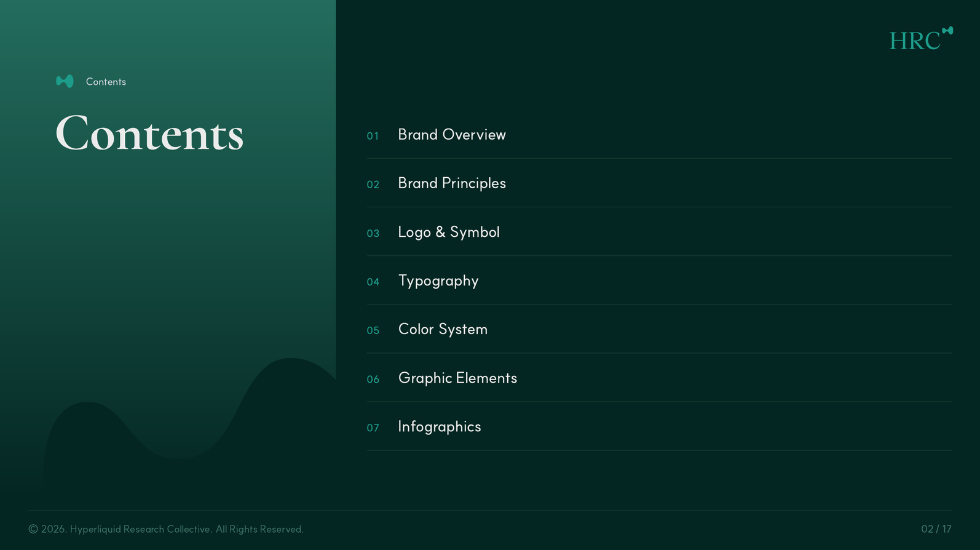Select the large Contents heading
This screenshot has height=550, width=980.
(x=149, y=133)
